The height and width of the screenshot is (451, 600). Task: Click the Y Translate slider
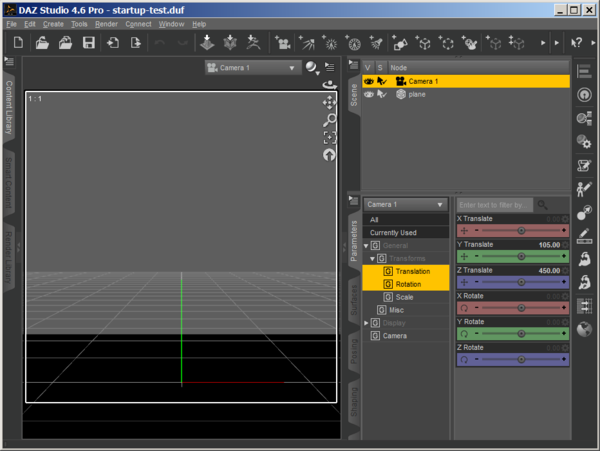pos(521,257)
